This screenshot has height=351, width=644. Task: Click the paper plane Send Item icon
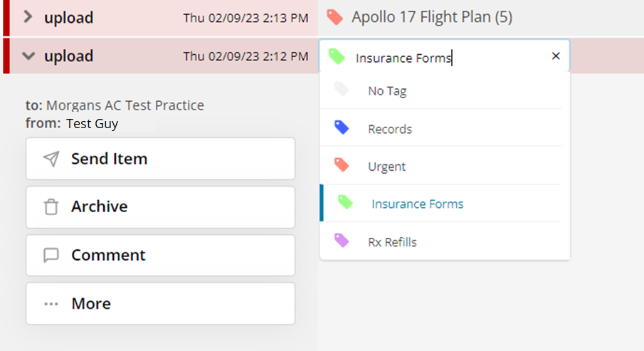51,159
